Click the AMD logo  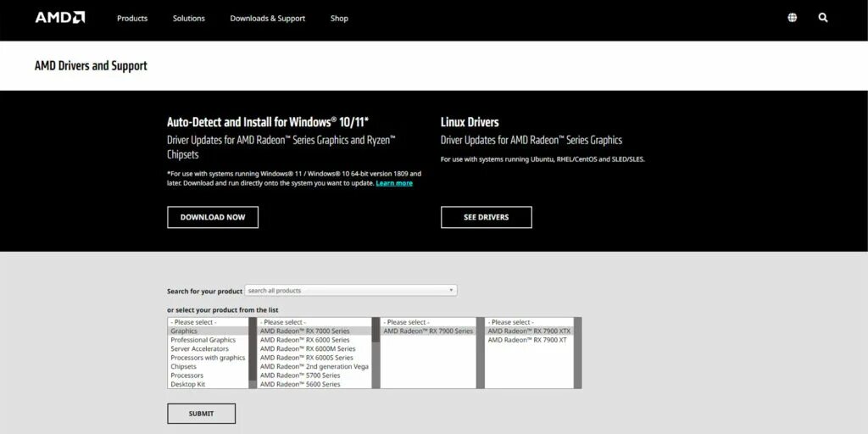(x=60, y=18)
